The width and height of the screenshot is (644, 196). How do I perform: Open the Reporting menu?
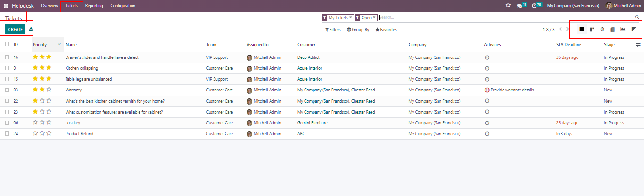pyautogui.click(x=94, y=6)
